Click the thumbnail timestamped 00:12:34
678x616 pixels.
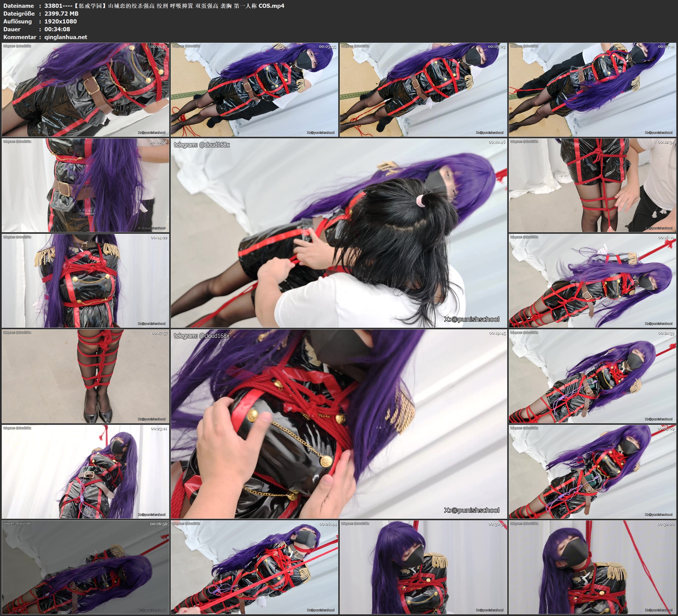coord(592,185)
